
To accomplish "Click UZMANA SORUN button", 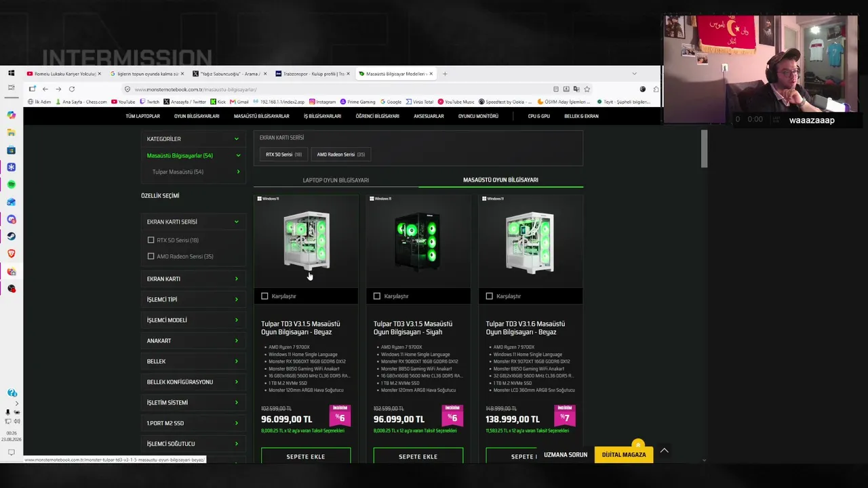I will pyautogui.click(x=566, y=455).
